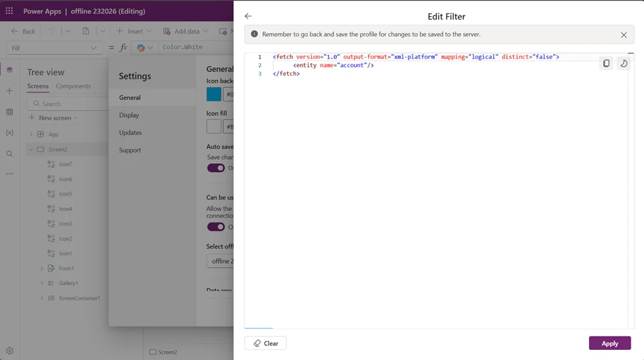Toggle the Auto save switch
This screenshot has width=644, height=360.
[215, 168]
